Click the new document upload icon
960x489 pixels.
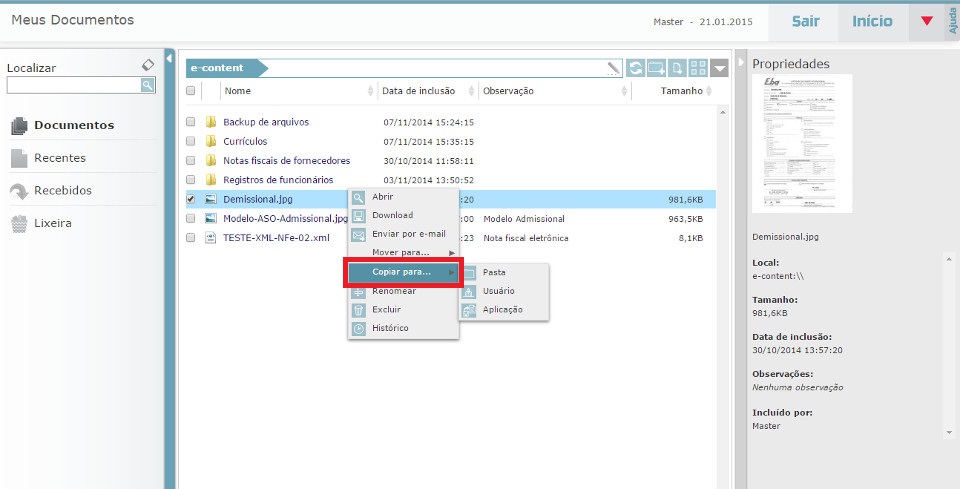click(677, 68)
